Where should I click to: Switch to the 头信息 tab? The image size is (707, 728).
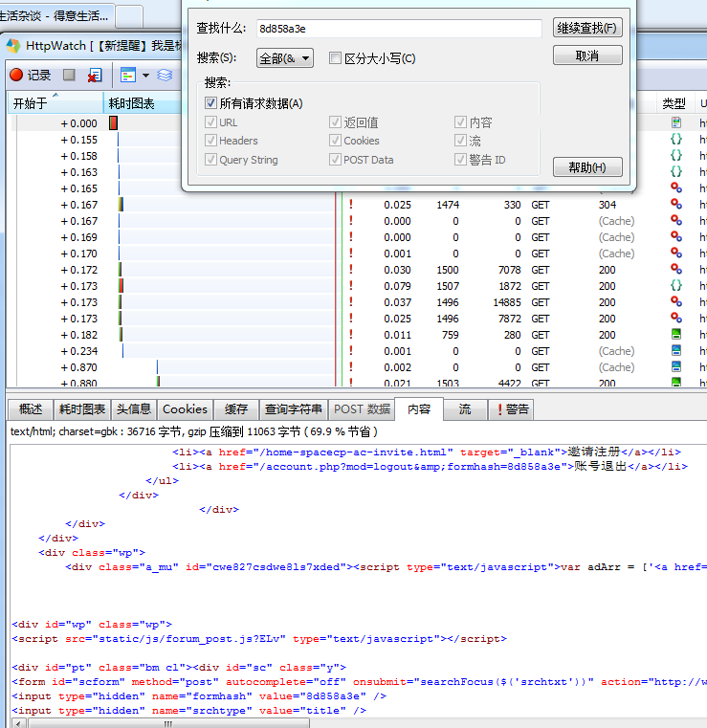134,409
